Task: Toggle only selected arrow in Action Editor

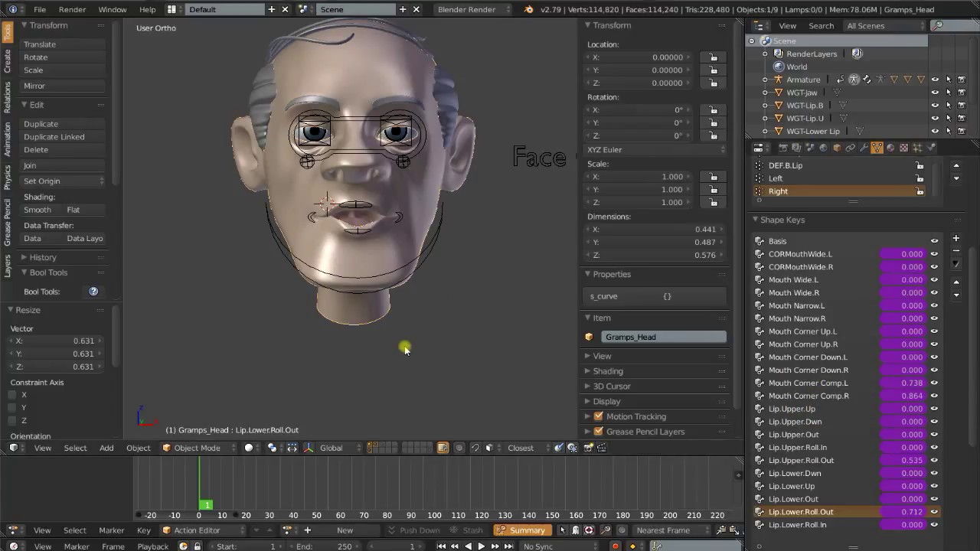Action: (563, 530)
